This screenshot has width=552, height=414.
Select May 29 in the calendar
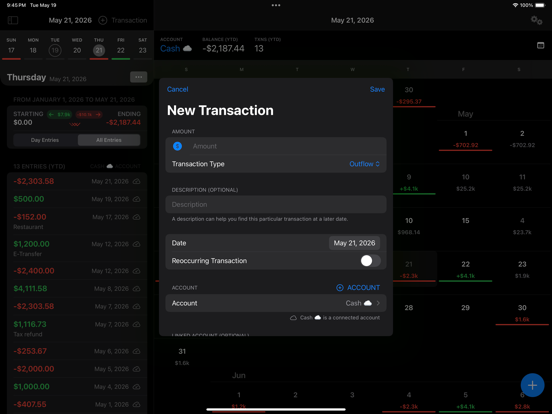tap(465, 308)
